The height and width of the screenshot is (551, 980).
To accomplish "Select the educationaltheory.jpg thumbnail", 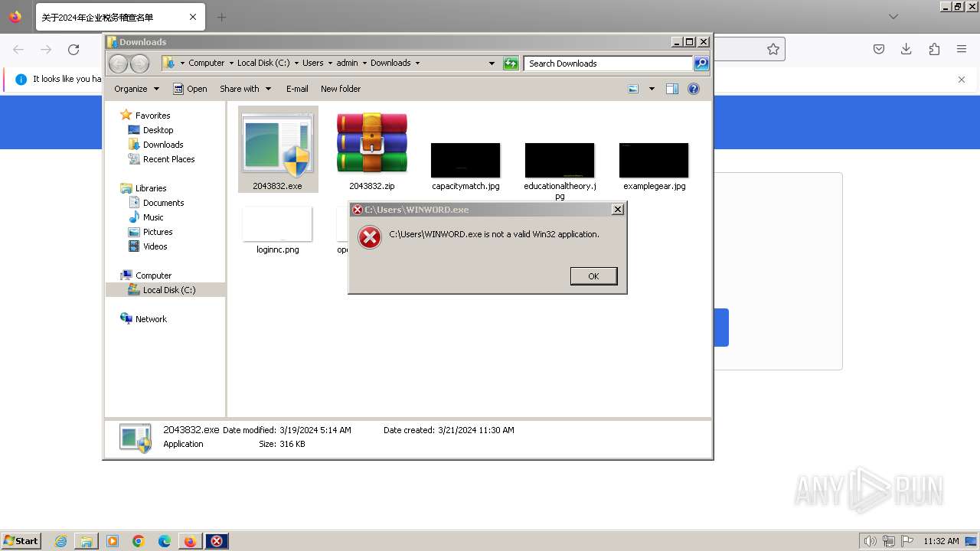I will [560, 160].
